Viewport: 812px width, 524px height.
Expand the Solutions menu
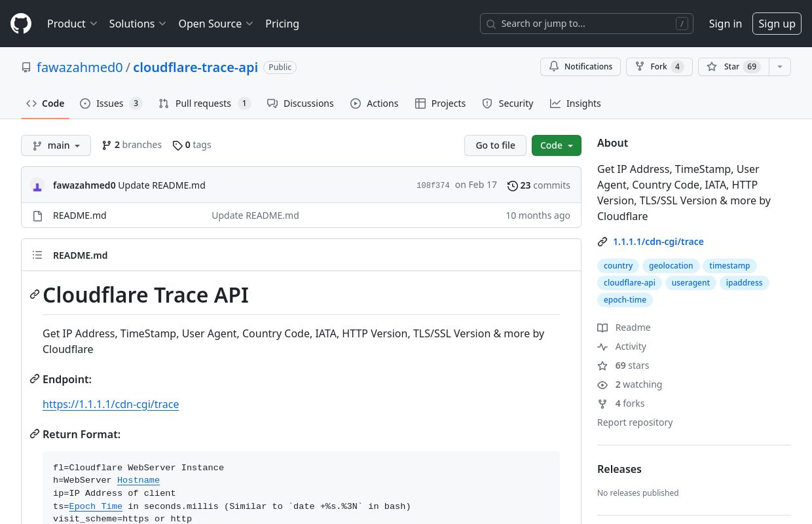(x=138, y=24)
